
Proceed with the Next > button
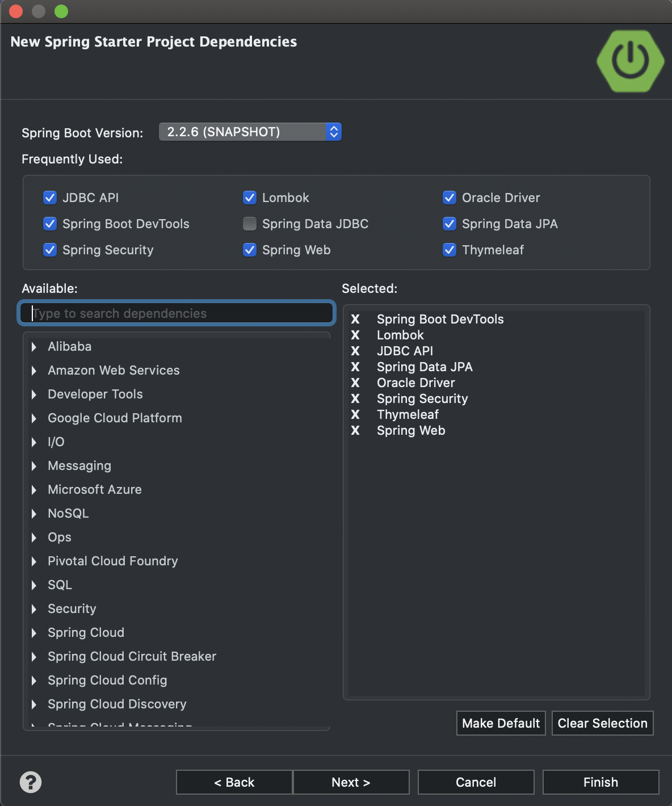click(x=351, y=782)
